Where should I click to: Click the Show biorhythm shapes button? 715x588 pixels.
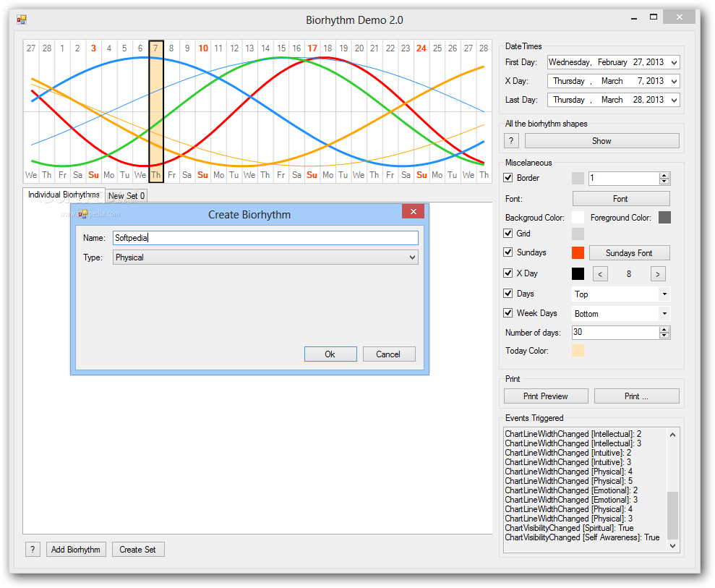(602, 141)
